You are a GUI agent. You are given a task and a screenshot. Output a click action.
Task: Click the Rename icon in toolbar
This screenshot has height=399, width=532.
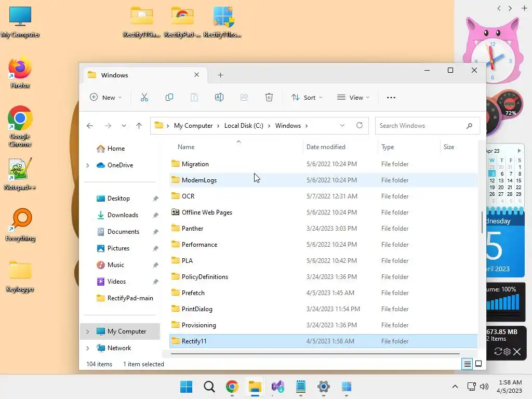[219, 97]
